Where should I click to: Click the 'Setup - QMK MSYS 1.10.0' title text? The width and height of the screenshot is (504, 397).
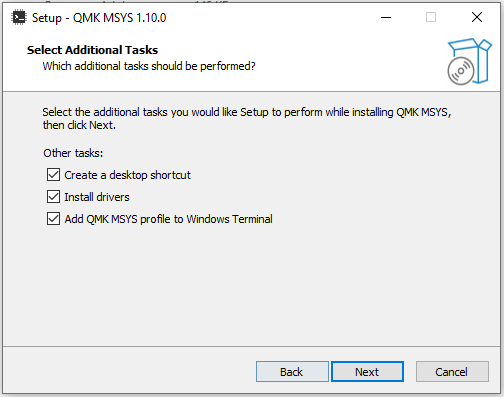(99, 18)
